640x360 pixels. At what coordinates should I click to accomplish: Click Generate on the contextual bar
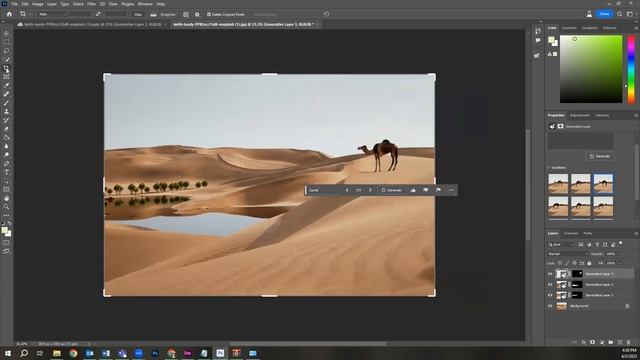tap(391, 190)
